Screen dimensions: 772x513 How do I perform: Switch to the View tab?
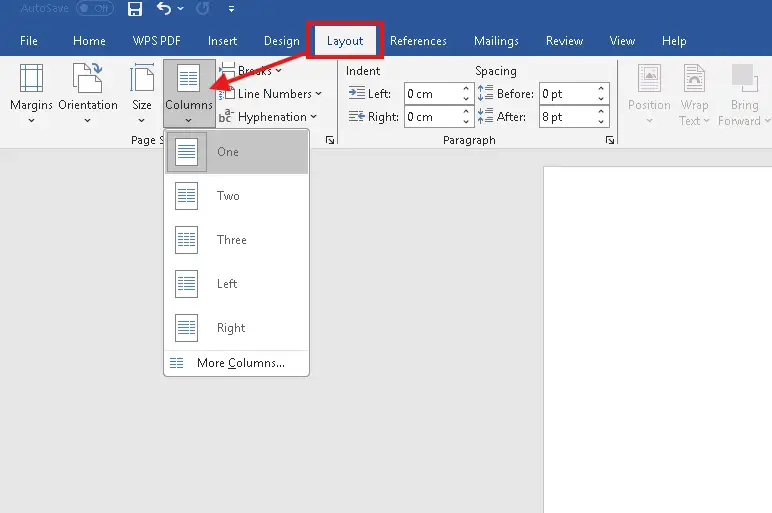622,41
